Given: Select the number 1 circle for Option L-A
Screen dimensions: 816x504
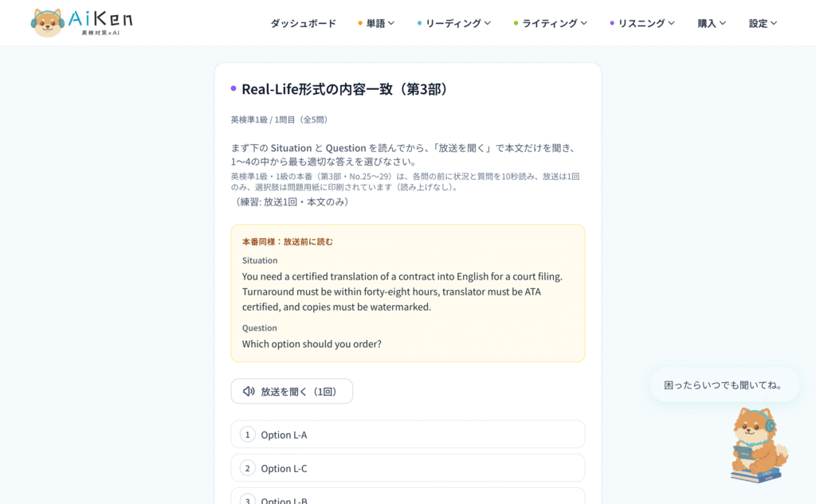Looking at the screenshot, I should (x=247, y=434).
